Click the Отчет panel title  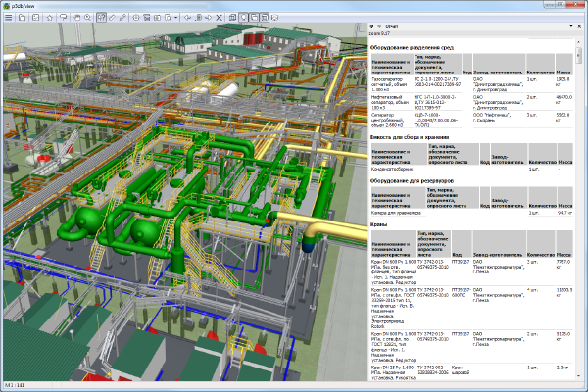point(392,26)
